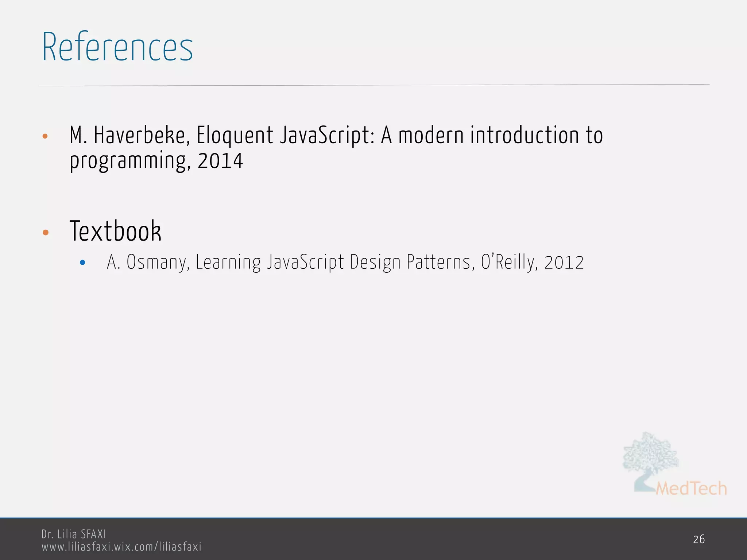Click the References slide title

(x=117, y=47)
